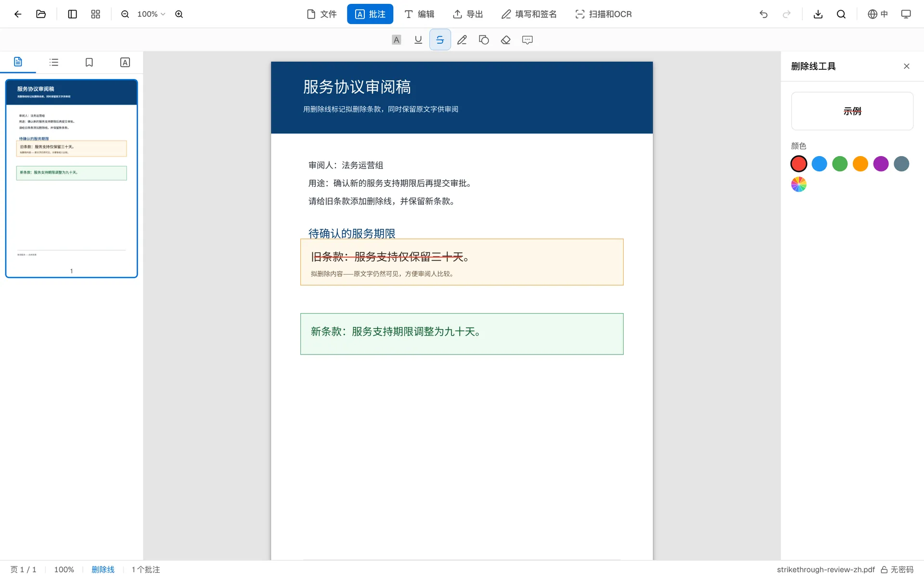Show the page thumbnails sidebar tab
This screenshot has width=924, height=578.
coord(18,62)
